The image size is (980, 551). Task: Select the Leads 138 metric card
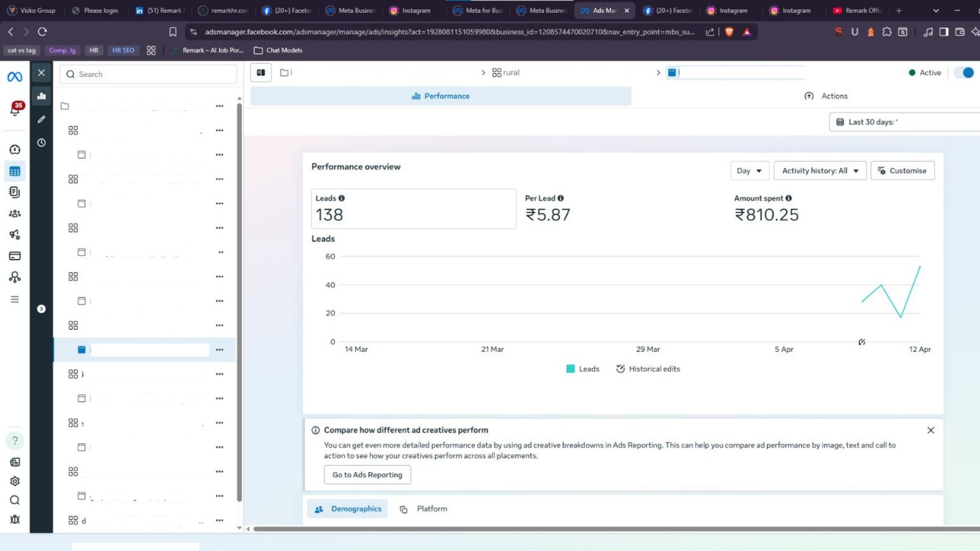point(414,209)
